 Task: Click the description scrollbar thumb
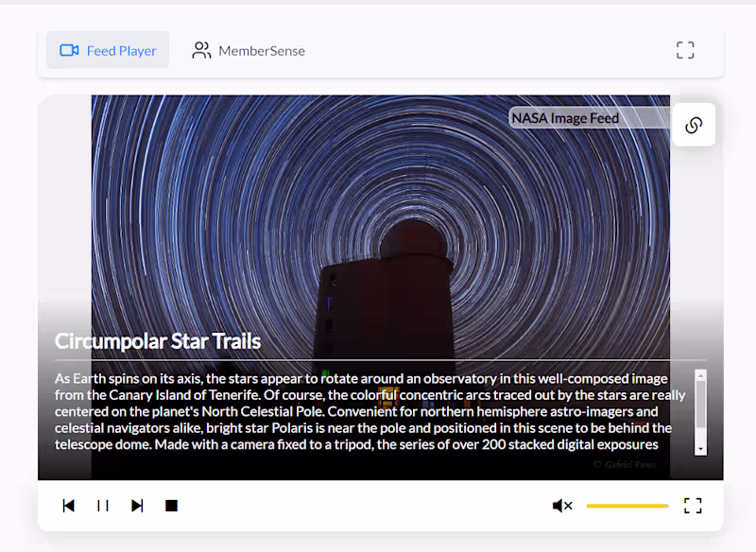tap(700, 404)
